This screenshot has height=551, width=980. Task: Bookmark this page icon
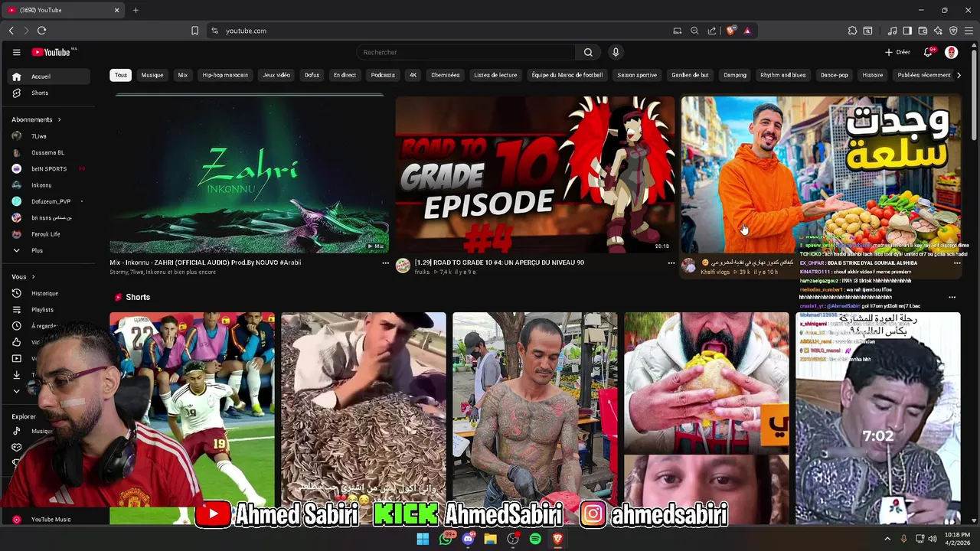click(x=194, y=31)
